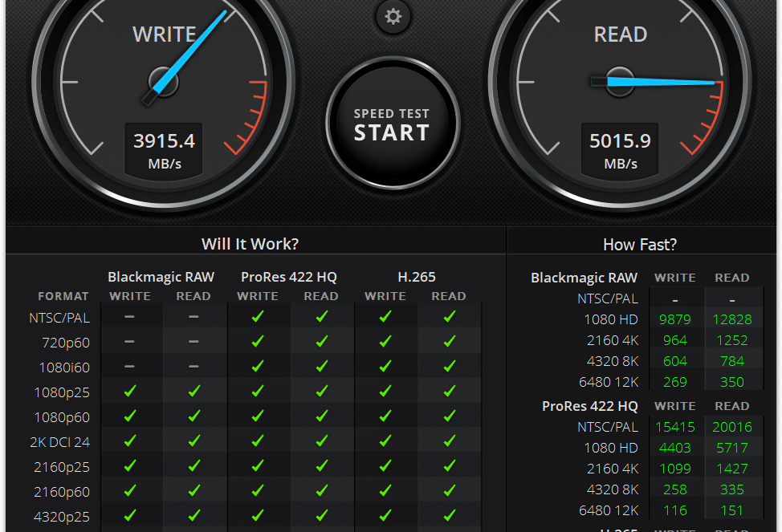Click ProRes 422 HQ header in Will It Work
This screenshot has height=532, width=782.
(289, 277)
